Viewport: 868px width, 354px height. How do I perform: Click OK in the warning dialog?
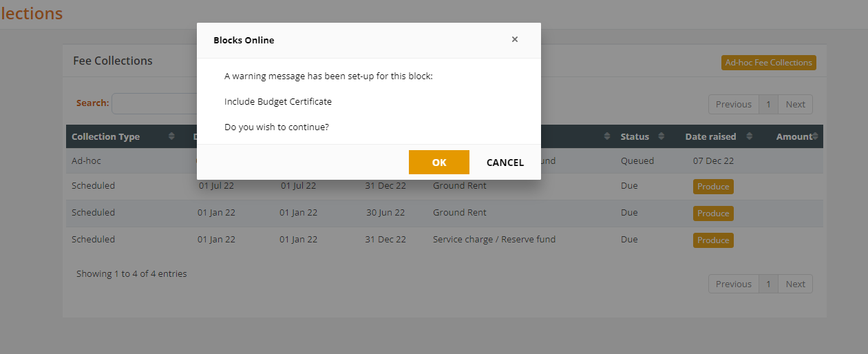(x=438, y=163)
